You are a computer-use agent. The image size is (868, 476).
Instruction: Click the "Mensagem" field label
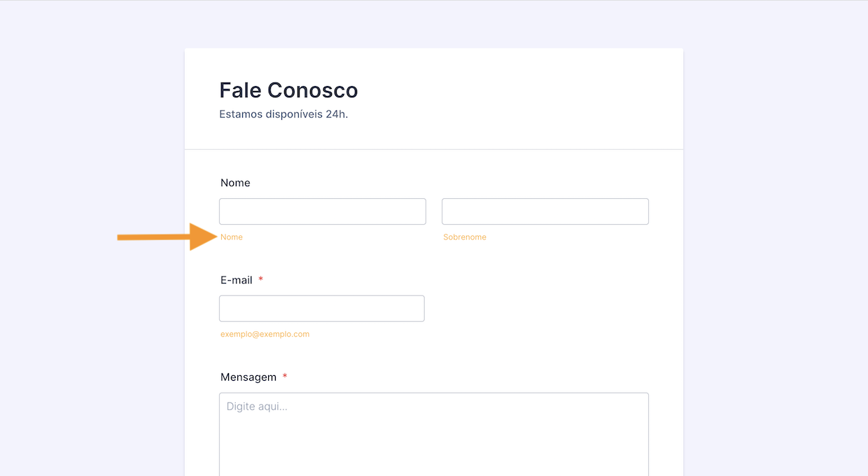248,377
